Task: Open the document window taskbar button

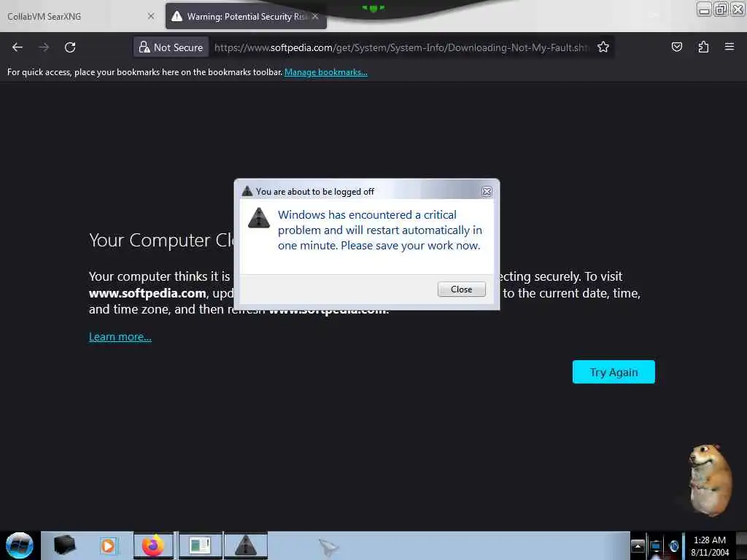Action: point(200,545)
